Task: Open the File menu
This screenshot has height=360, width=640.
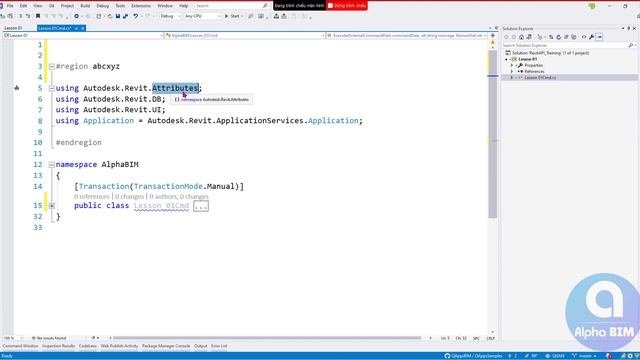Action: [x=10, y=6]
